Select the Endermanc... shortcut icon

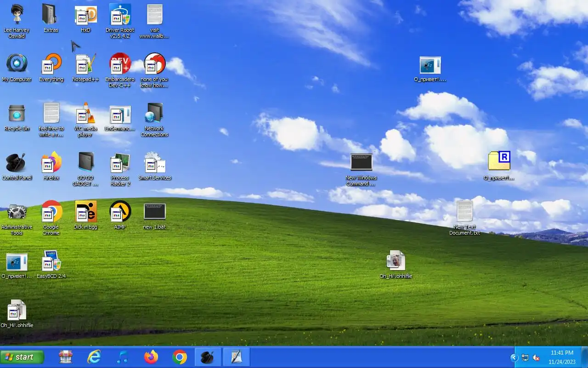120,117
